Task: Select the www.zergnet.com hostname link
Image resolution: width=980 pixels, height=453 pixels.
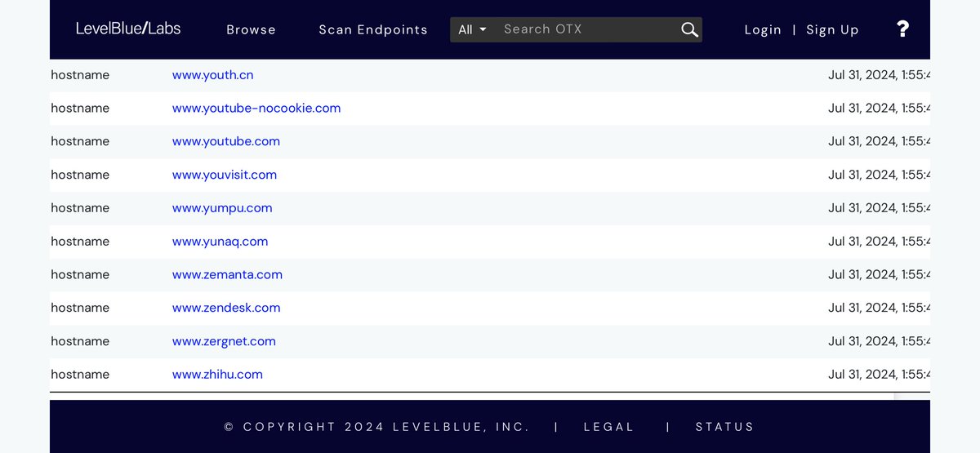Action: [x=224, y=341]
